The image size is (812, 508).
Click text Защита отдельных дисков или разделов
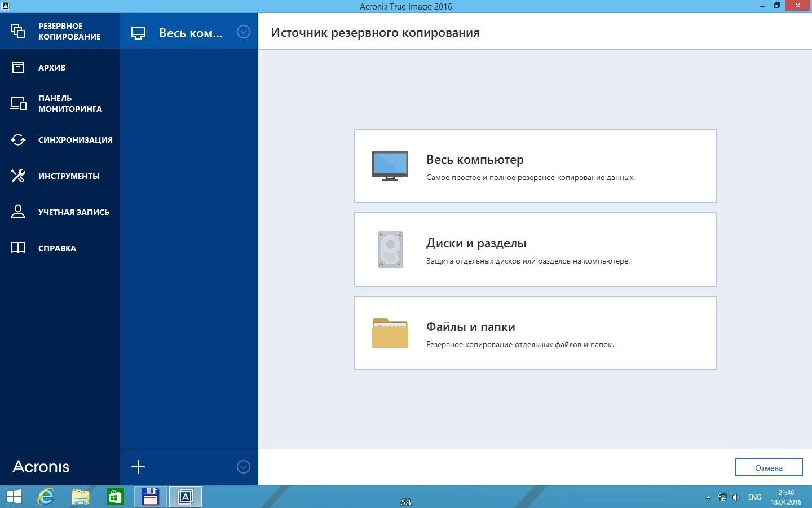(x=528, y=261)
